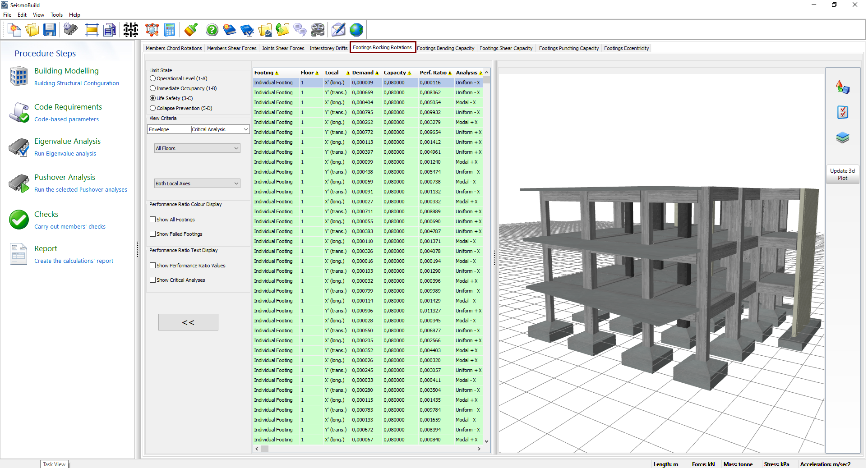
Task: Click the Run Eigenvalue analysis link
Action: [x=65, y=154]
